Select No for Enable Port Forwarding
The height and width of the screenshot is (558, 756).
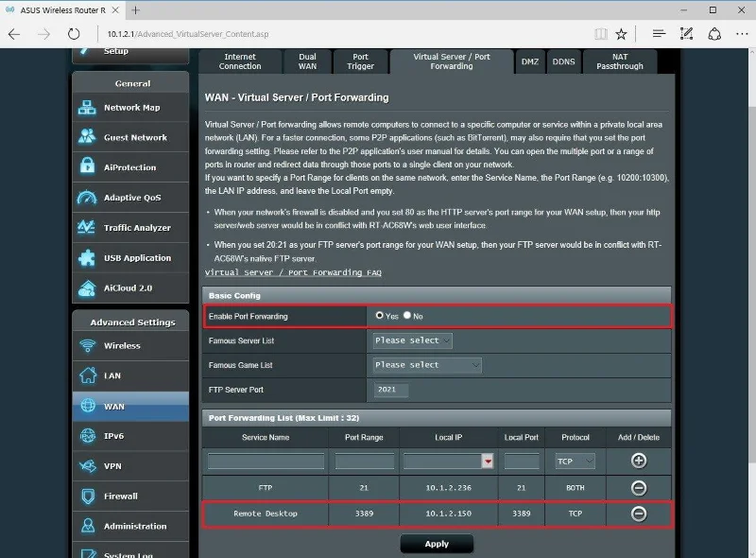coord(407,315)
